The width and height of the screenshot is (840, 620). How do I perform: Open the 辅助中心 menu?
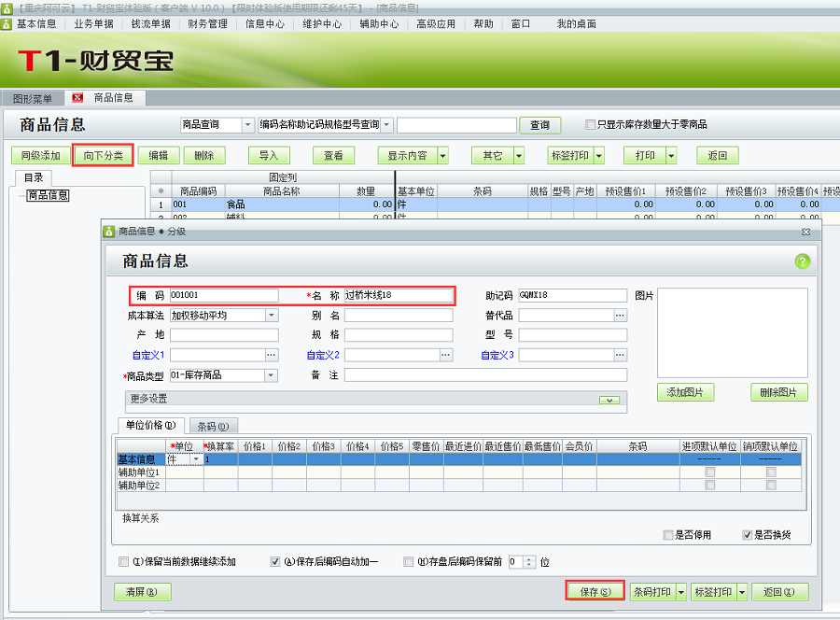[379, 24]
